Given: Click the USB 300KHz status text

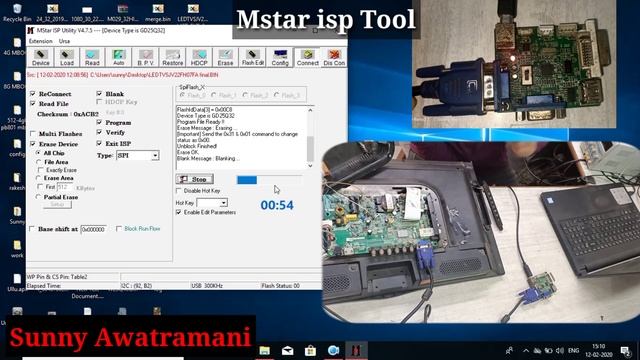Looking at the screenshot, I should point(207,286).
